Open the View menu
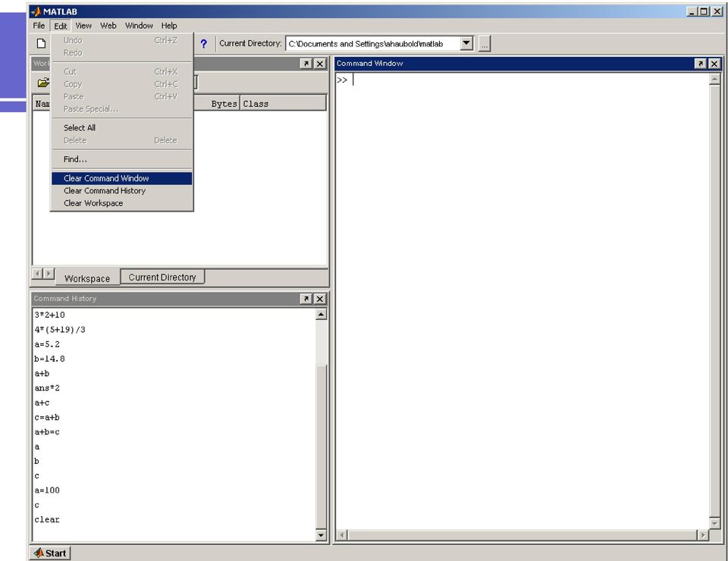This screenshot has height=561, width=728. point(83,26)
